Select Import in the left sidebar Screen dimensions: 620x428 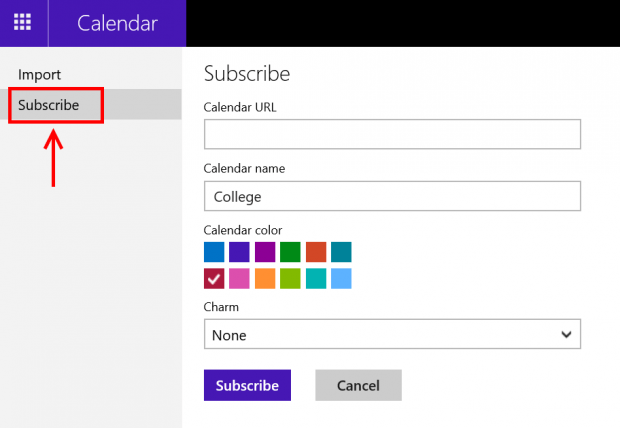pos(40,75)
